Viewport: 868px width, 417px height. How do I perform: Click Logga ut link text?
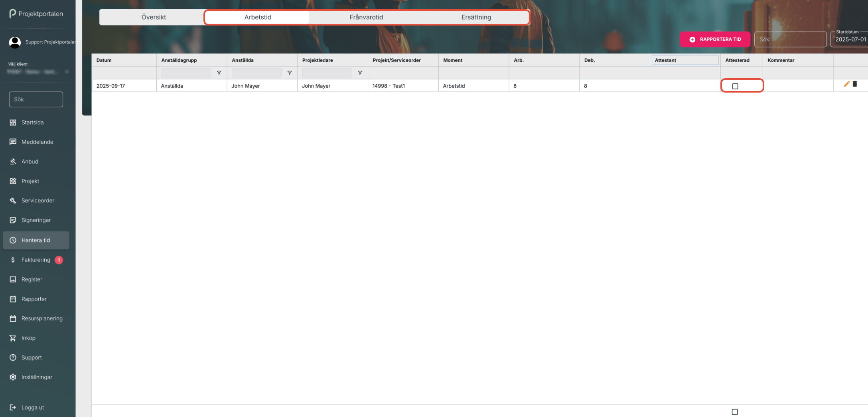tap(33, 407)
